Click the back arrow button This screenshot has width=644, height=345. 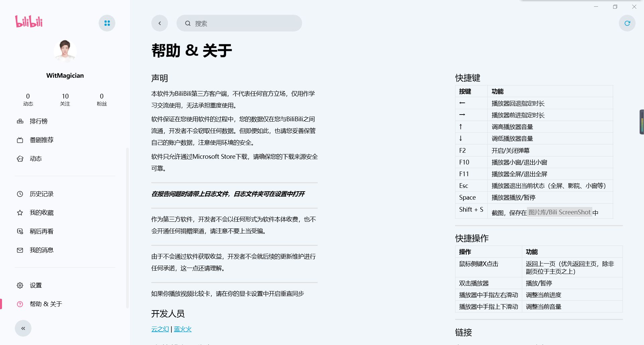tap(160, 23)
